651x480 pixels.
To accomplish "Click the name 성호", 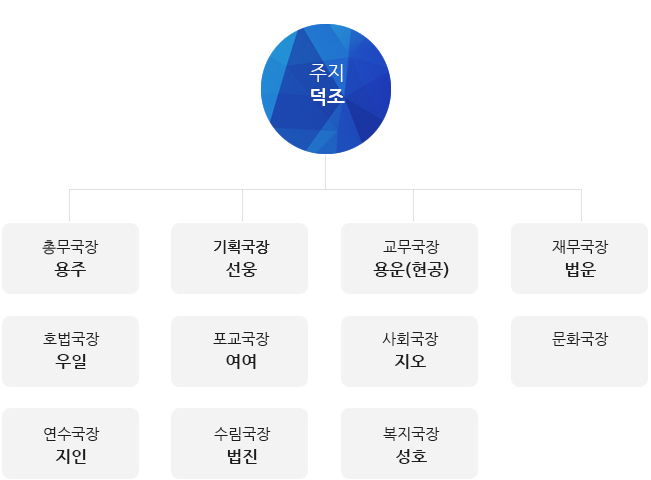I will click(x=410, y=456).
